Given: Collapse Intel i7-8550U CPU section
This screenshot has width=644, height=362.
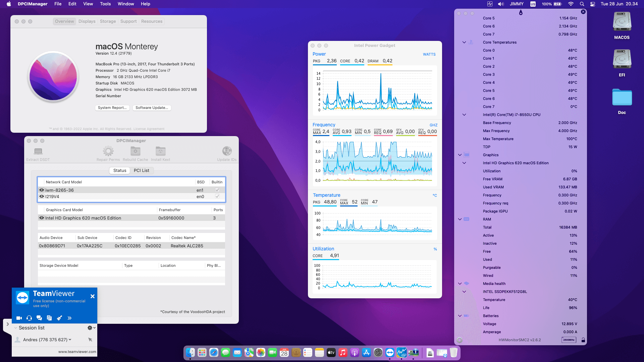Looking at the screenshot, I should [464, 115].
